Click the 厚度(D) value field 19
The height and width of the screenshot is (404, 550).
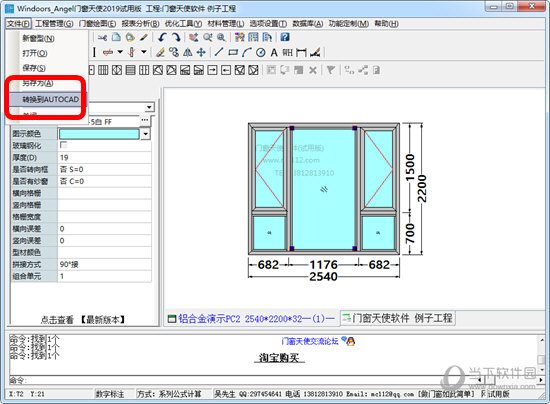[x=105, y=157]
